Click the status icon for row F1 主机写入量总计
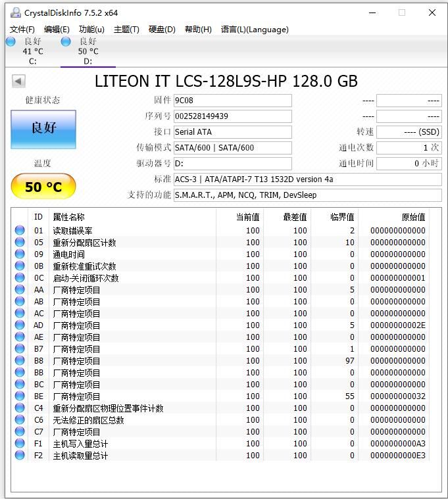448x499 pixels. click(20, 443)
